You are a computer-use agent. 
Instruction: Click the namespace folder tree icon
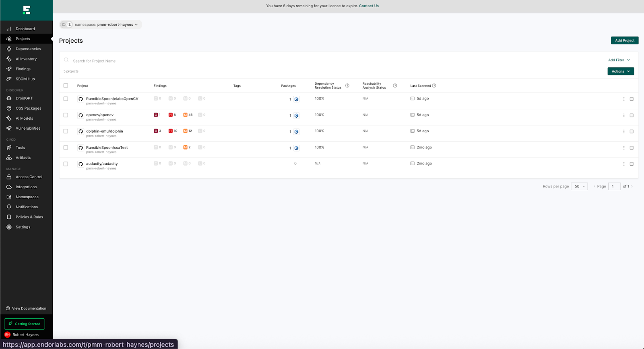(69, 25)
